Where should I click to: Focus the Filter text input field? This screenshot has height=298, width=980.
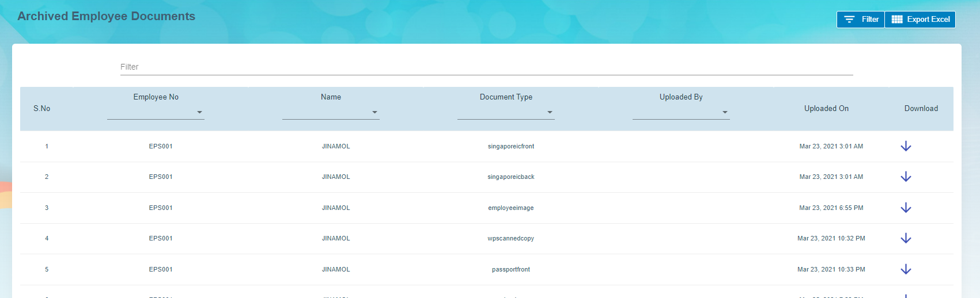486,67
